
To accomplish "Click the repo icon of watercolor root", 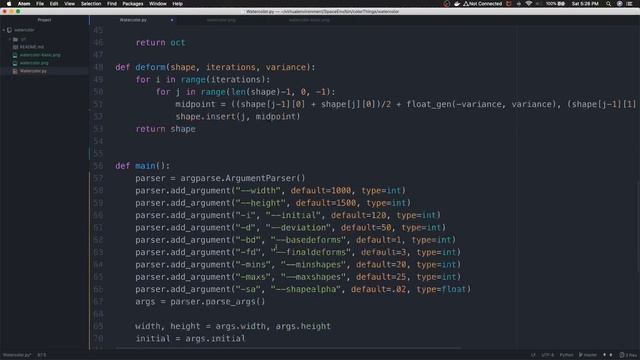I will [x=9, y=30].
